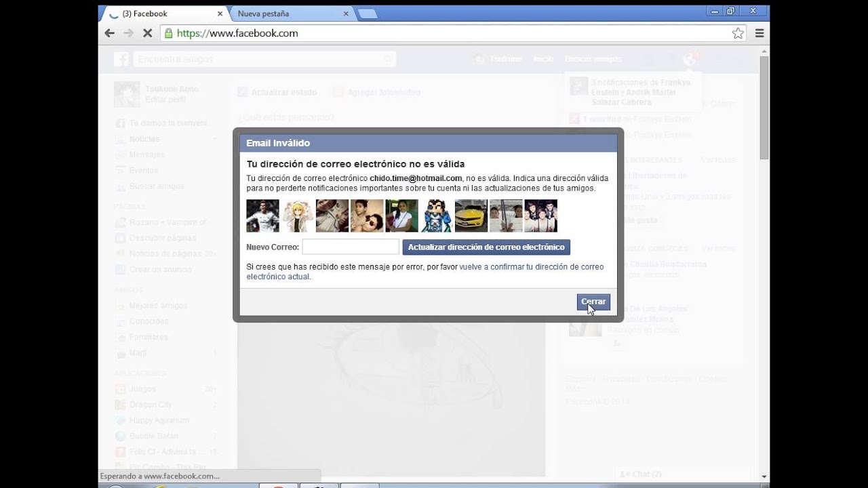Open link to reconfirm current email address

tap(425, 272)
